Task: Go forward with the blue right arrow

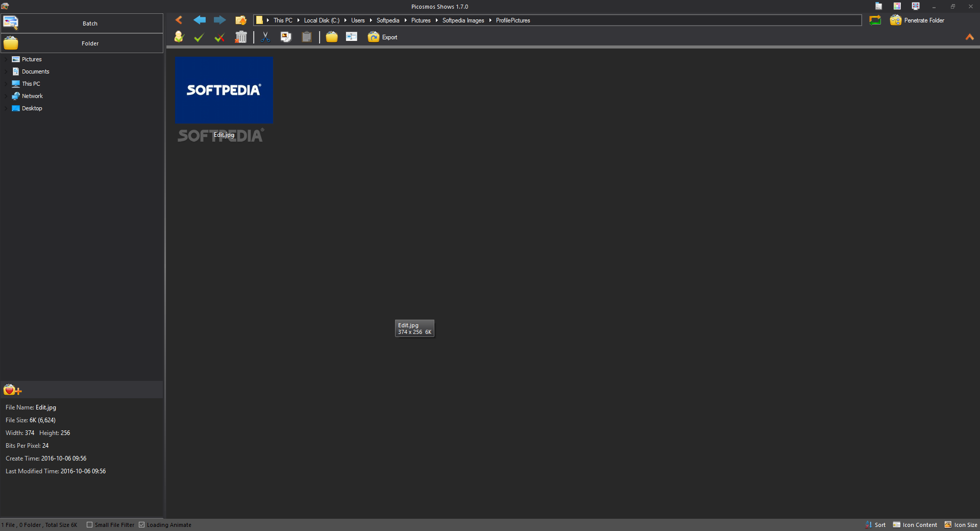Action: click(x=220, y=20)
